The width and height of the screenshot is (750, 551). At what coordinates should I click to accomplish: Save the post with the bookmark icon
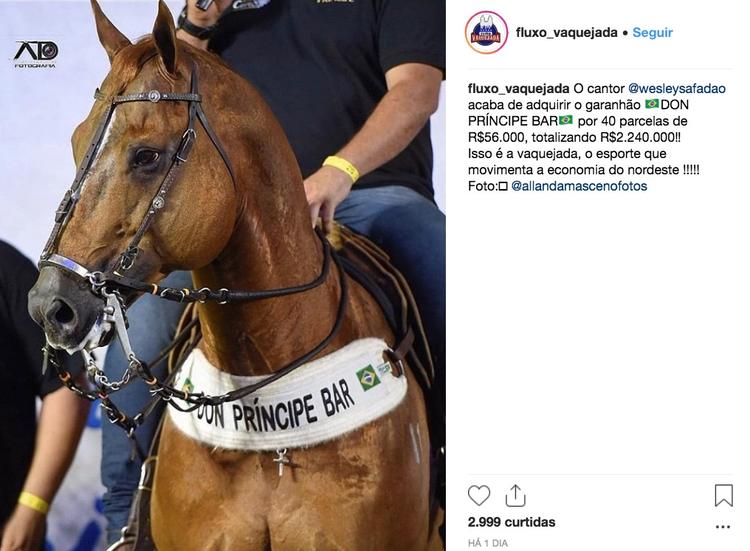coord(724,495)
